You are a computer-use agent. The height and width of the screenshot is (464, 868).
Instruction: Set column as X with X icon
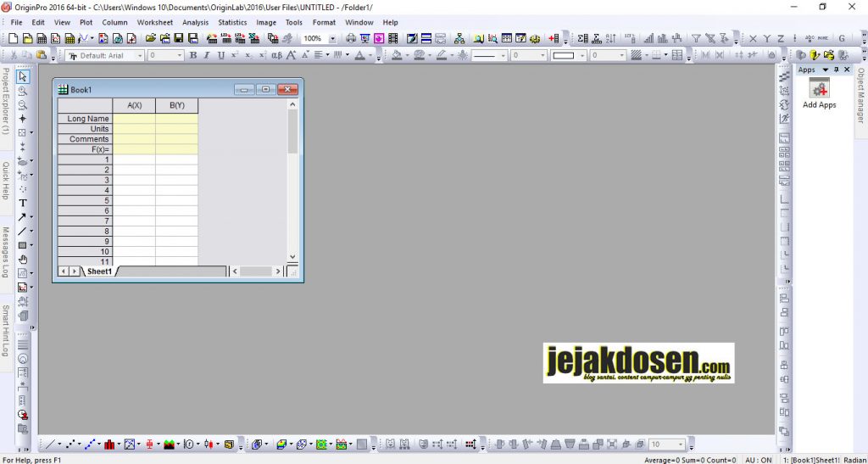(x=753, y=39)
